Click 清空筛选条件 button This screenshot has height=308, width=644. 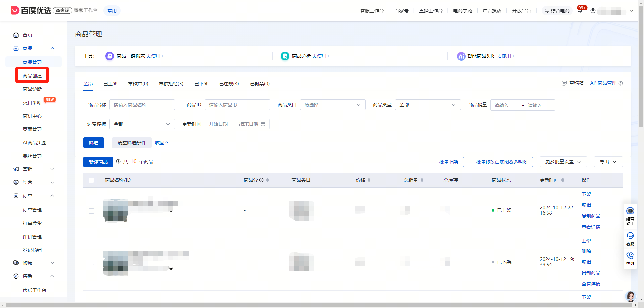[132, 143]
